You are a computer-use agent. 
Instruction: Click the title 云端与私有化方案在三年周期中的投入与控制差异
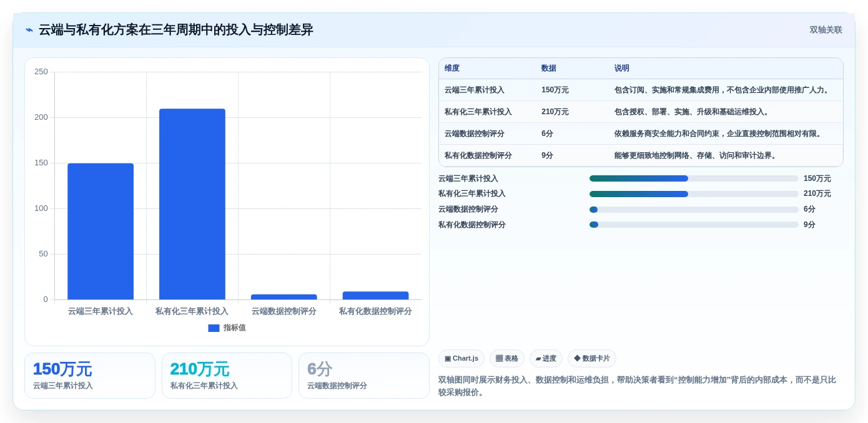coord(176,30)
